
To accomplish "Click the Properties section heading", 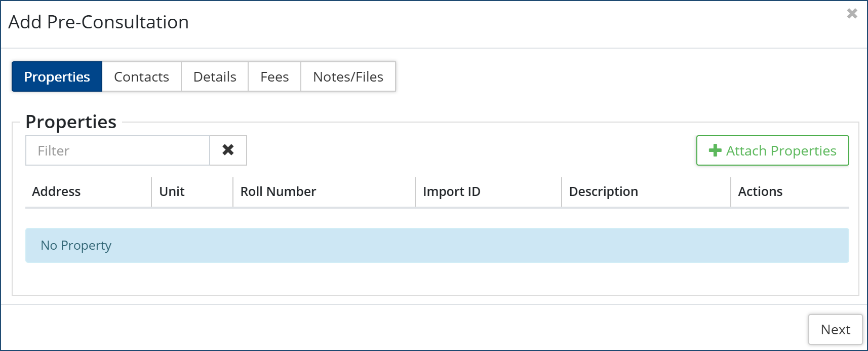I will click(x=71, y=122).
